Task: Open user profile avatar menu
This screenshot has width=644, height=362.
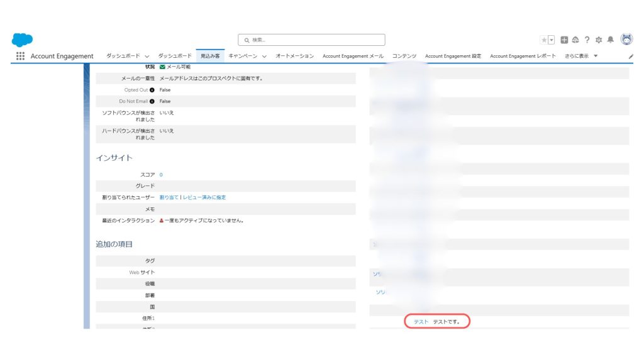Action: pyautogui.click(x=626, y=39)
